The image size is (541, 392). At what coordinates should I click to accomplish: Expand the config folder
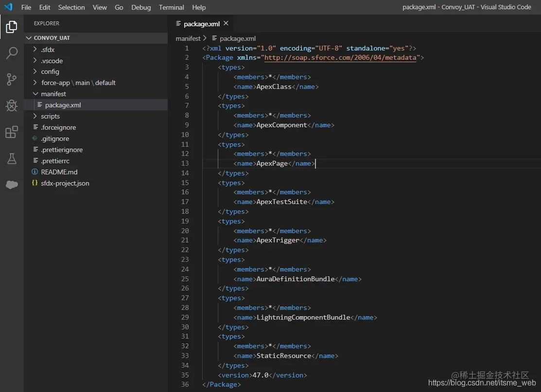(x=35, y=71)
